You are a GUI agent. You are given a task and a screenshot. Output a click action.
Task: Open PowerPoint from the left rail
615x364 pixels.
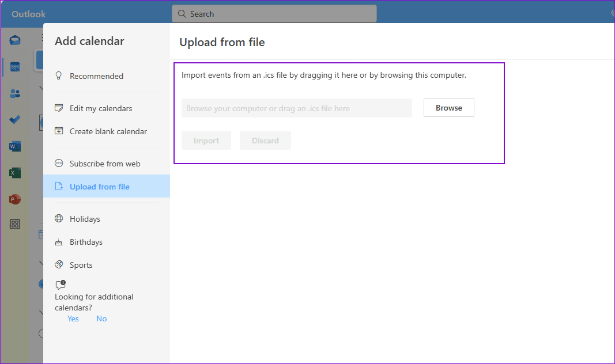(14, 198)
